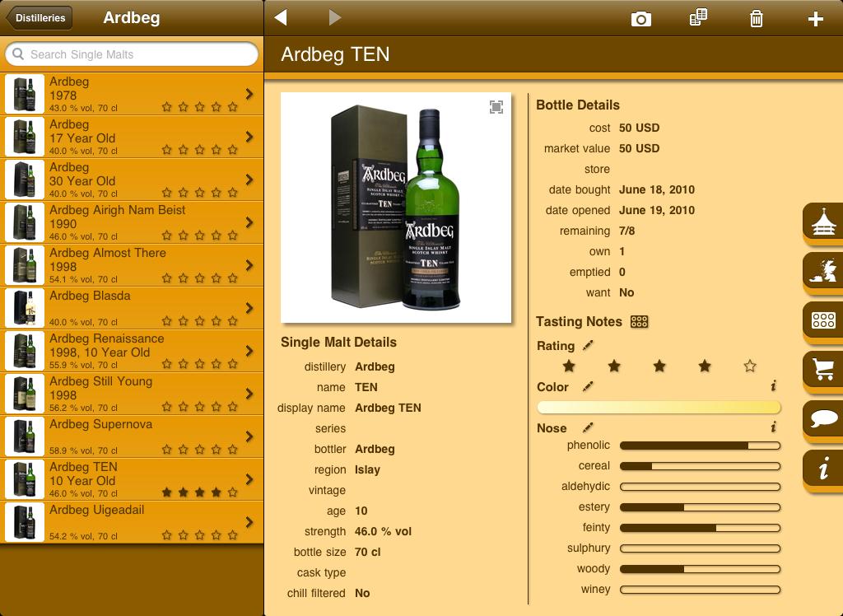Go back to Distilleries list
The width and height of the screenshot is (843, 616).
(x=40, y=18)
